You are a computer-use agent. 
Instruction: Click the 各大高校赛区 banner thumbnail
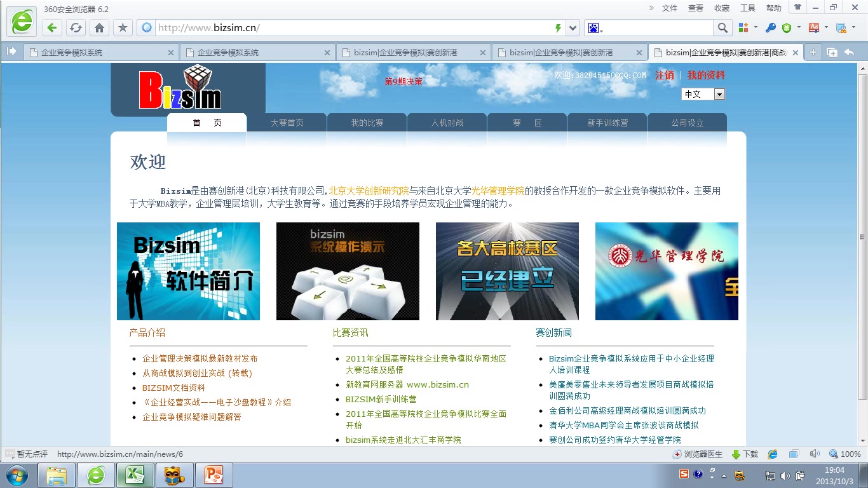507,271
